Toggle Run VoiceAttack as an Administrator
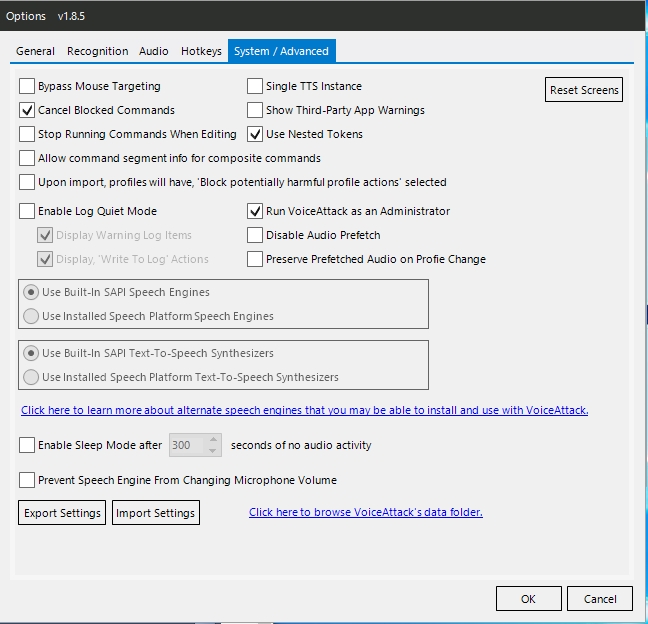Screen dimensions: 648x624 coord(255,211)
